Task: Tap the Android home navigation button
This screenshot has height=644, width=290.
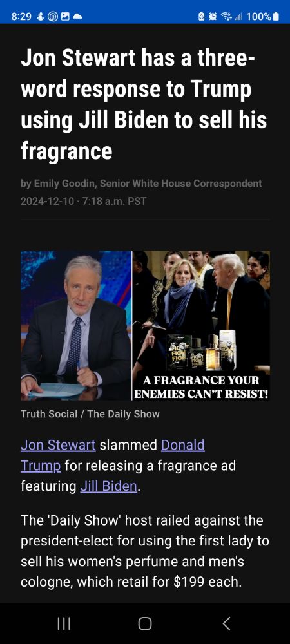Action: (x=145, y=623)
